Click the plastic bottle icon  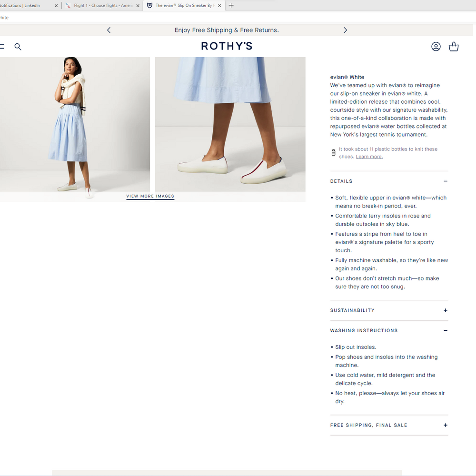[x=333, y=152]
